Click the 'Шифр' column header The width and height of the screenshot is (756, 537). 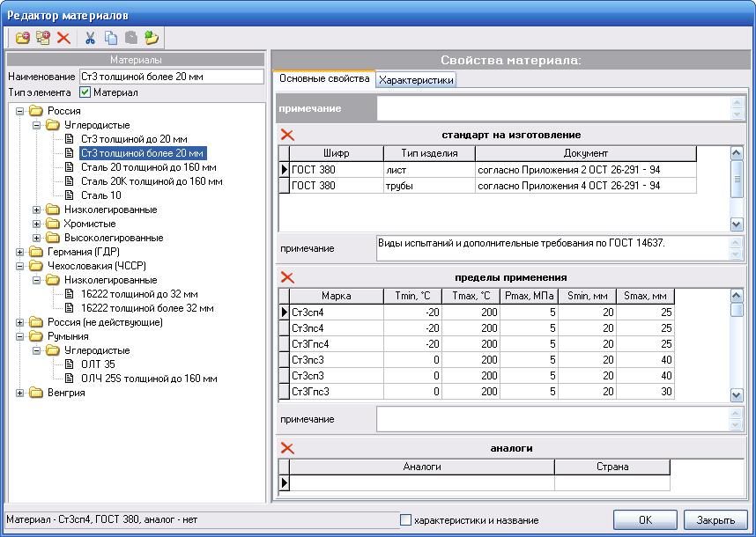(337, 154)
